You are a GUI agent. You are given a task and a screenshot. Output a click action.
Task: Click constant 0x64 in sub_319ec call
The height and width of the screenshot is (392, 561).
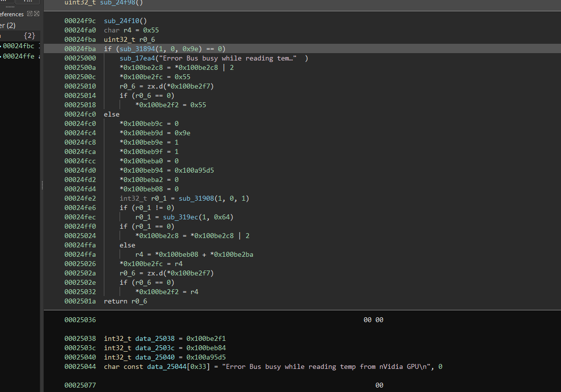[x=222, y=217]
